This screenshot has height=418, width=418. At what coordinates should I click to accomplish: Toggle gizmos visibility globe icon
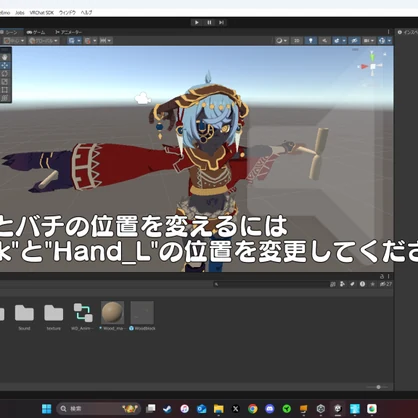[382, 41]
